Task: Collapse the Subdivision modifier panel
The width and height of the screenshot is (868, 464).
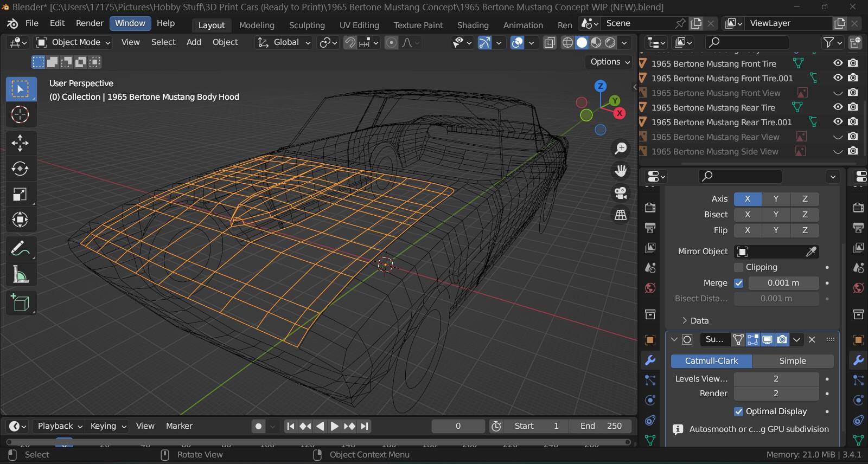Action: 674,339
